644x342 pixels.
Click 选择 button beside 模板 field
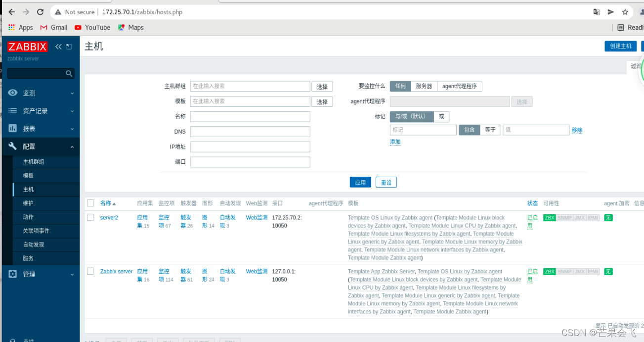tap(322, 101)
